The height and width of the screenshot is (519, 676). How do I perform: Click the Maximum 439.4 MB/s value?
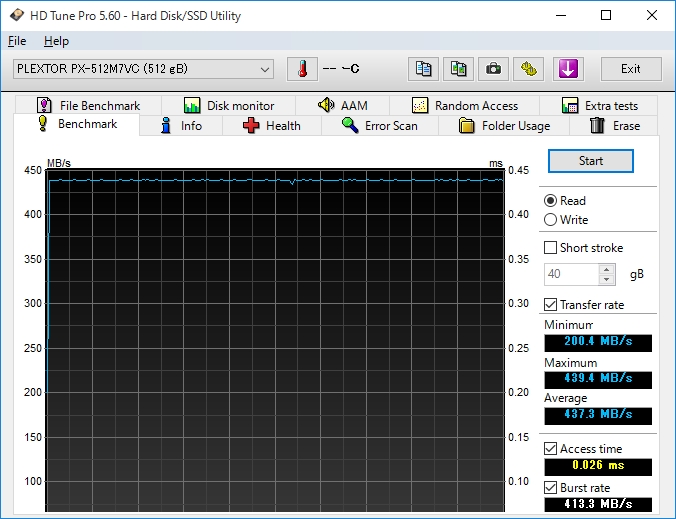[598, 379]
